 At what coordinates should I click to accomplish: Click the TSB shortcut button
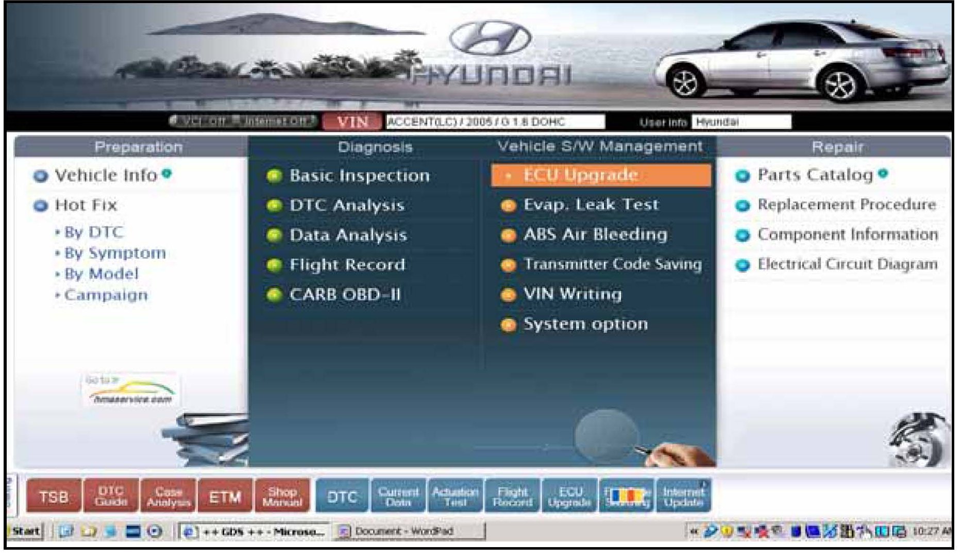(54, 497)
